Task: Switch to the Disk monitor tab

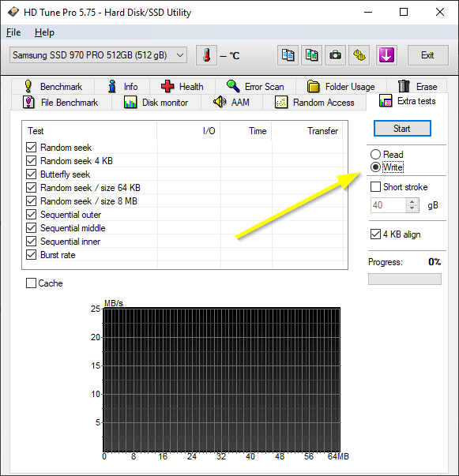Action: coord(156,103)
